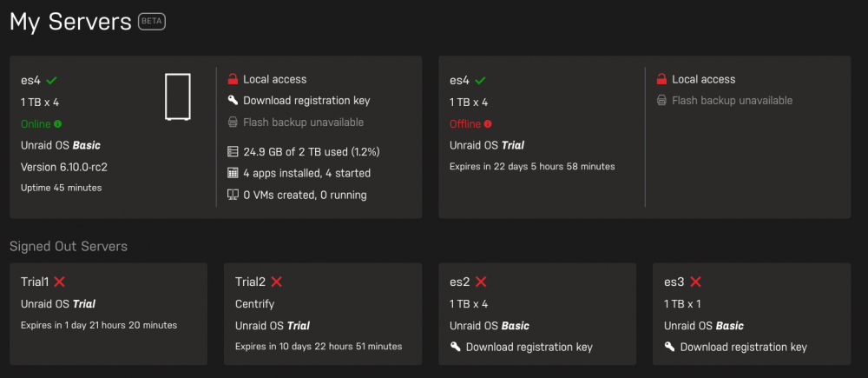Image resolution: width=868 pixels, height=378 pixels.
Task: Click 24.9 GB of 2 TB used text
Action: (x=312, y=152)
